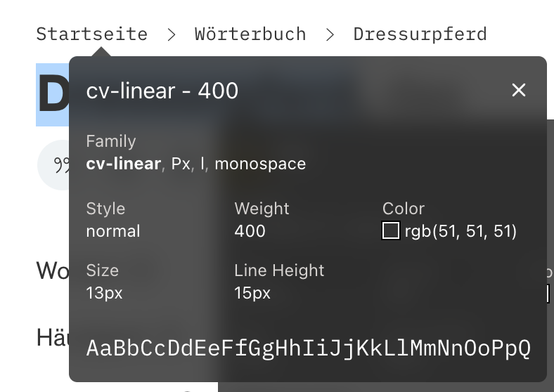Select the rgb(51, 51, 51) color value text
Screen dimensions: 554x392
pos(460,231)
